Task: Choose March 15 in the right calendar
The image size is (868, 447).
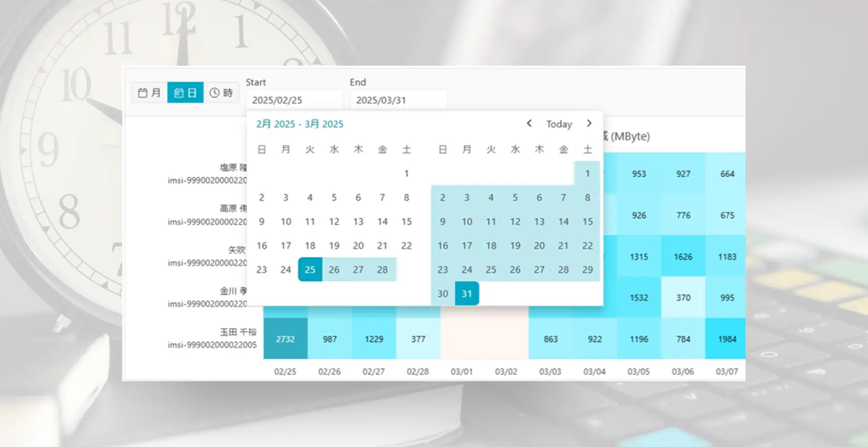Action: point(588,221)
